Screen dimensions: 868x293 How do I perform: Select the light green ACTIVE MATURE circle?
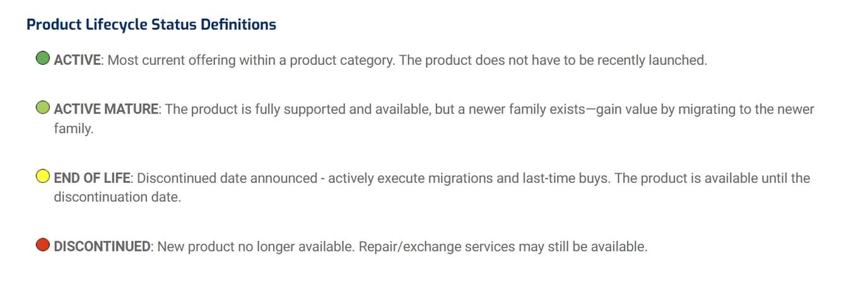[43, 108]
